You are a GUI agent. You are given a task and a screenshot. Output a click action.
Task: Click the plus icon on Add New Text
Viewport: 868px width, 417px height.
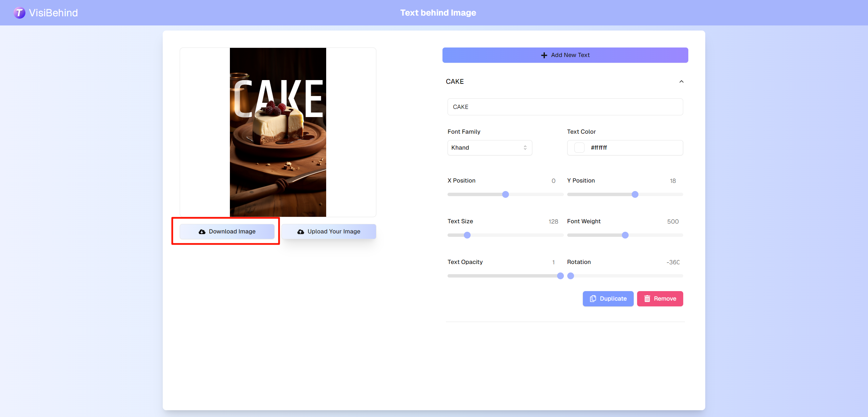(544, 55)
